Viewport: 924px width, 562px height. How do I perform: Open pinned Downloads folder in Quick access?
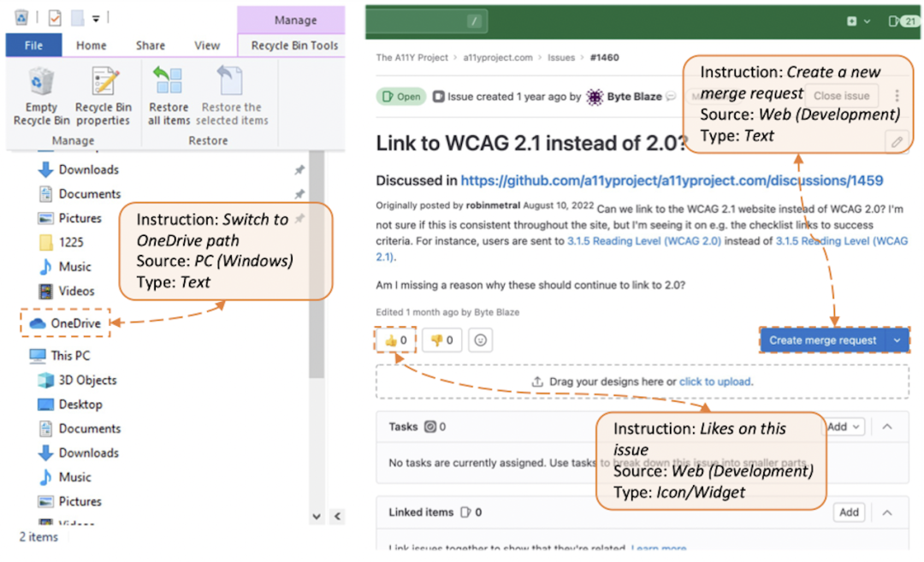79,169
